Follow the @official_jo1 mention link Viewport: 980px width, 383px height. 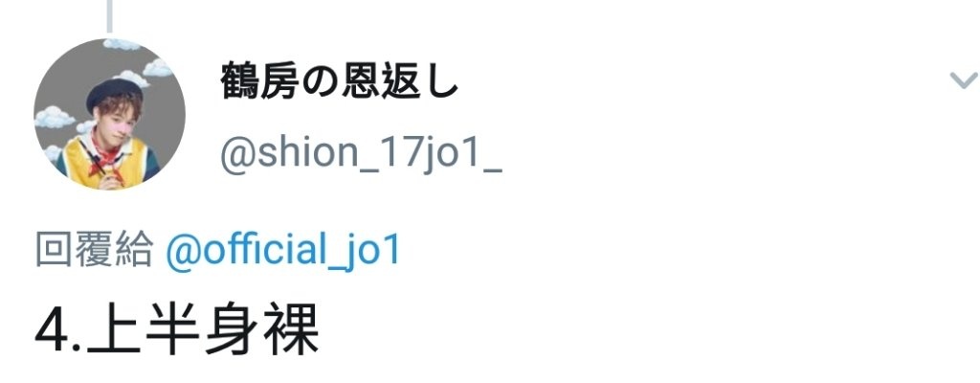[282, 251]
